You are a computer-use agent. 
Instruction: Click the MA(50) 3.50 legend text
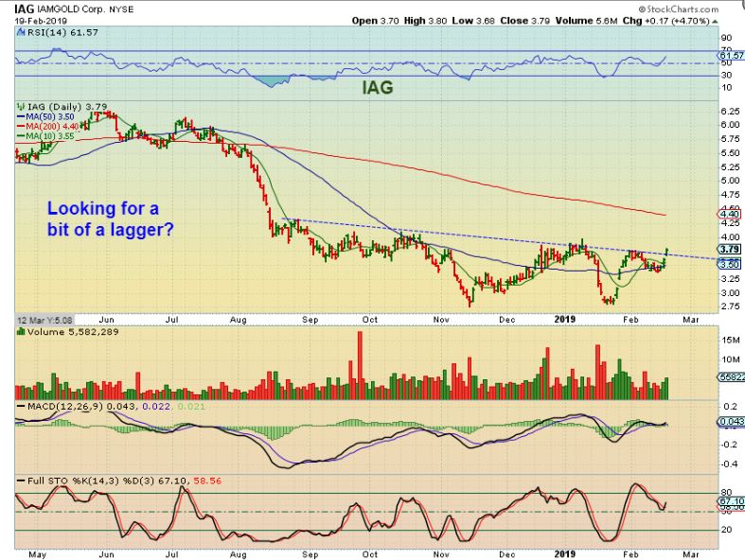(x=50, y=116)
